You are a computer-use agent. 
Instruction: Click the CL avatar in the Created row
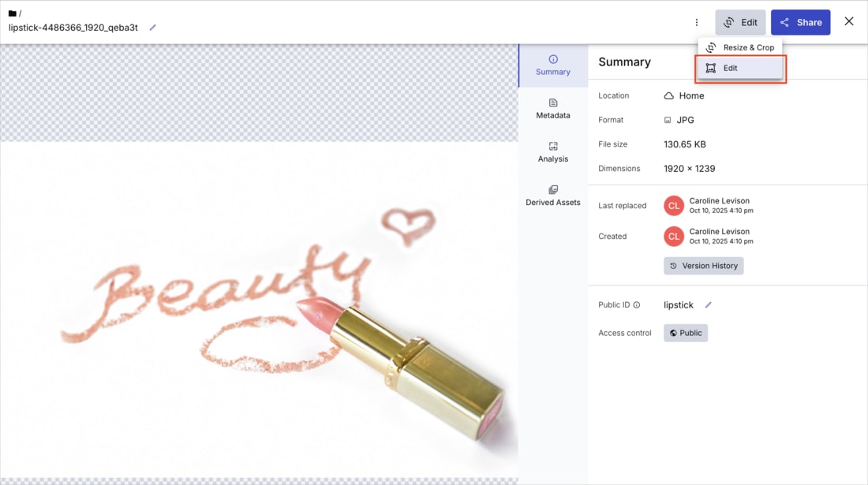click(673, 236)
